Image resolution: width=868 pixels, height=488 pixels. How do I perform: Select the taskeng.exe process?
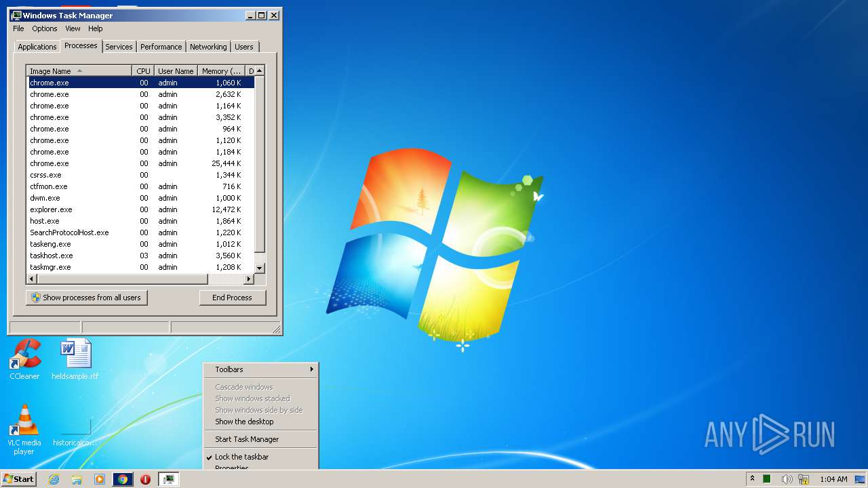pyautogui.click(x=140, y=244)
